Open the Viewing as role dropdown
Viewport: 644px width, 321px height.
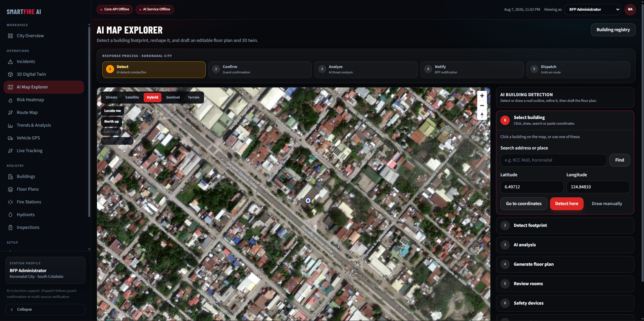tap(593, 9)
